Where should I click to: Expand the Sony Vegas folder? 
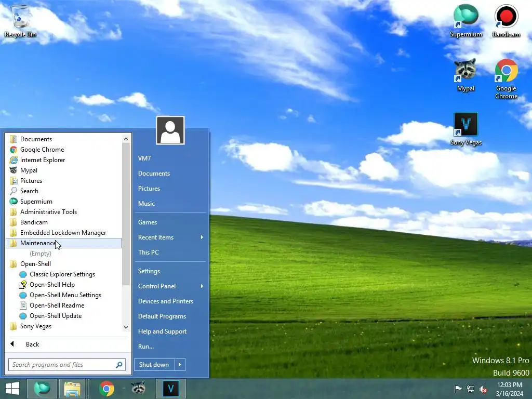coord(64,326)
